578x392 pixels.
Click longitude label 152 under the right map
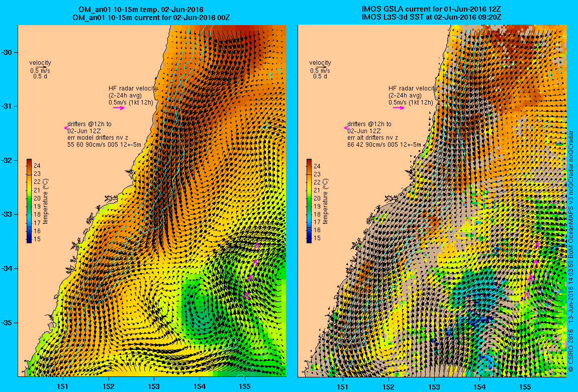pyautogui.click(x=389, y=386)
